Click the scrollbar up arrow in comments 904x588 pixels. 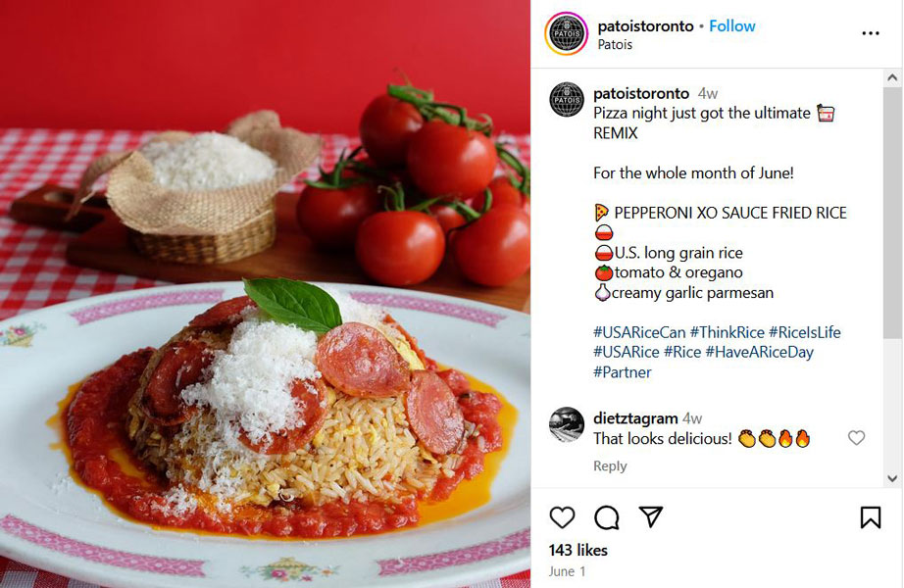(x=892, y=77)
